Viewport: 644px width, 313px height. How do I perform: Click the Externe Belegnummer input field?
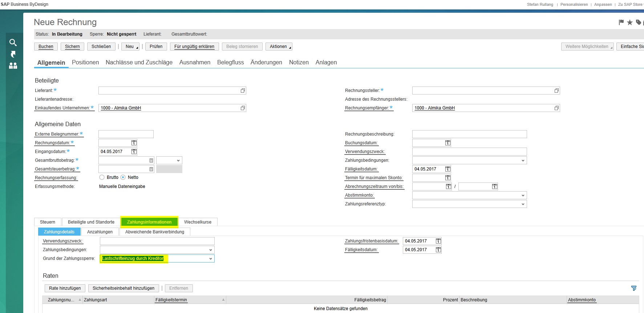pyautogui.click(x=126, y=134)
